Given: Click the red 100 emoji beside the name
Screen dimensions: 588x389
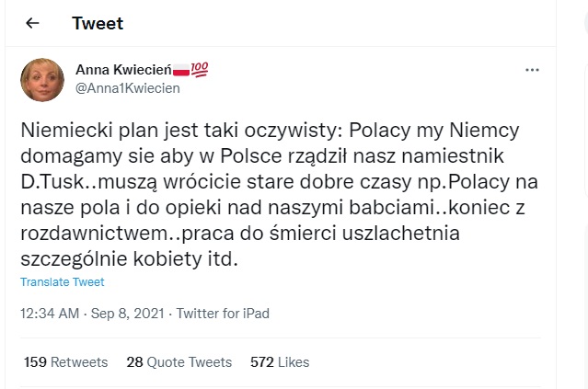Looking at the screenshot, I should click(199, 71).
